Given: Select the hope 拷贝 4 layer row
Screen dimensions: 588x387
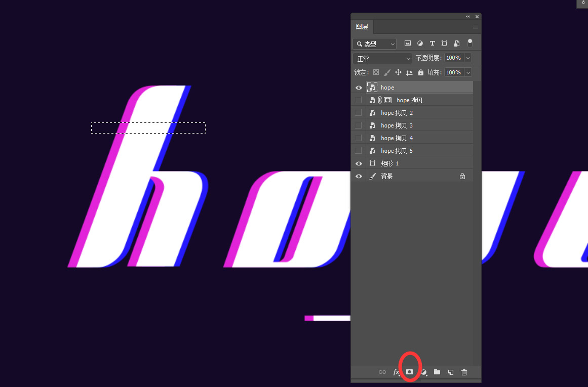Looking at the screenshot, I should [412, 138].
